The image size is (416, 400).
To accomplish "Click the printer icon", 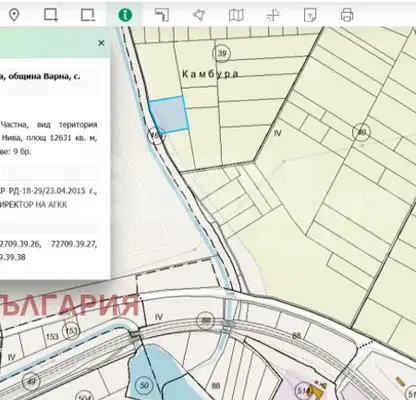I will click(347, 15).
